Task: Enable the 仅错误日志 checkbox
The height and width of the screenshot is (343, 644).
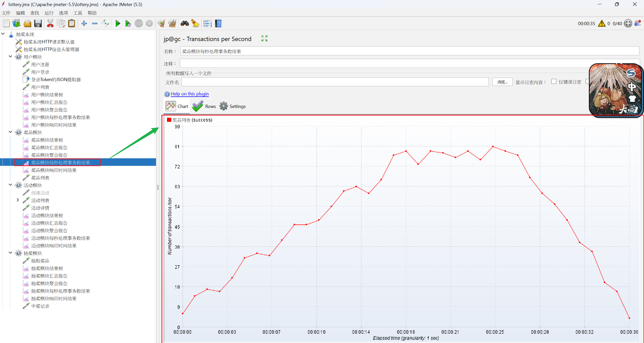Action: pyautogui.click(x=554, y=82)
